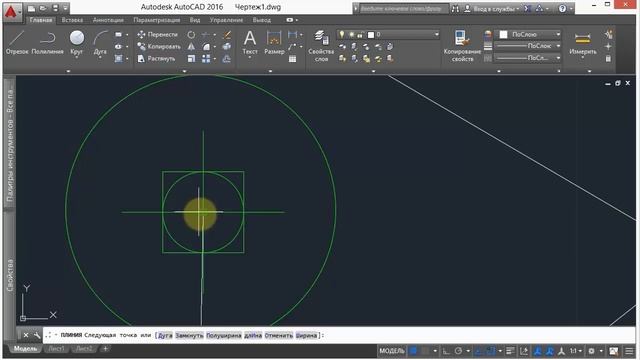Open the 1:1 annotation scale dropdown
The width and height of the screenshot is (640, 360).
pyautogui.click(x=576, y=351)
